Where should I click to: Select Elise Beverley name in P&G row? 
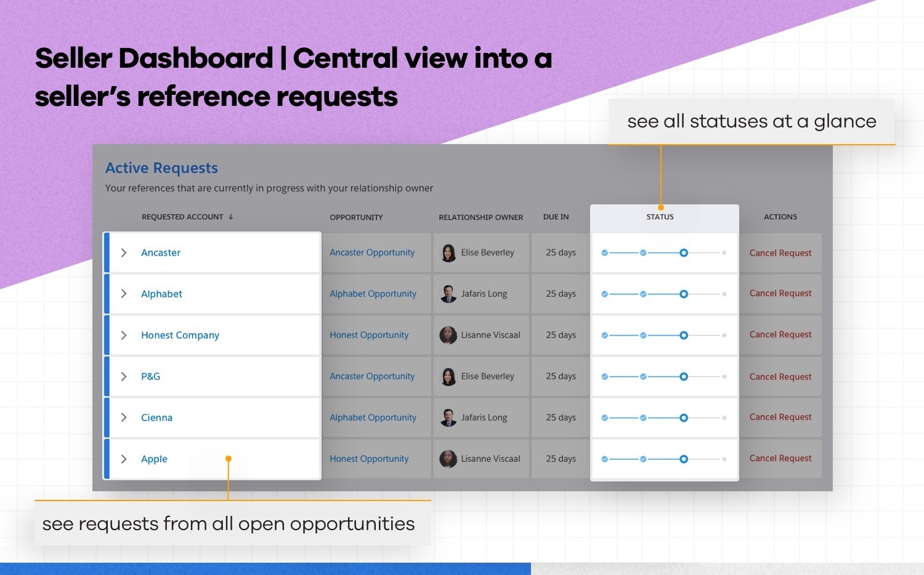pyautogui.click(x=487, y=376)
